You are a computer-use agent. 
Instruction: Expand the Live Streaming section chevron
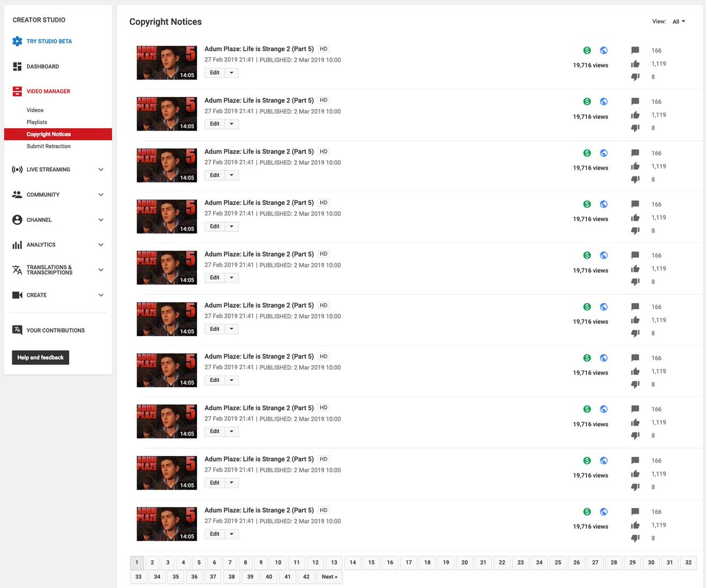point(101,170)
